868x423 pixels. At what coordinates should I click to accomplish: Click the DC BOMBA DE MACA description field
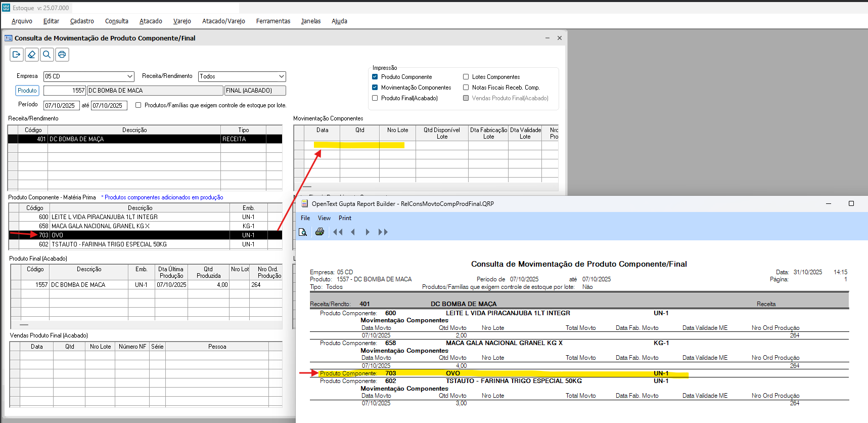pos(155,91)
